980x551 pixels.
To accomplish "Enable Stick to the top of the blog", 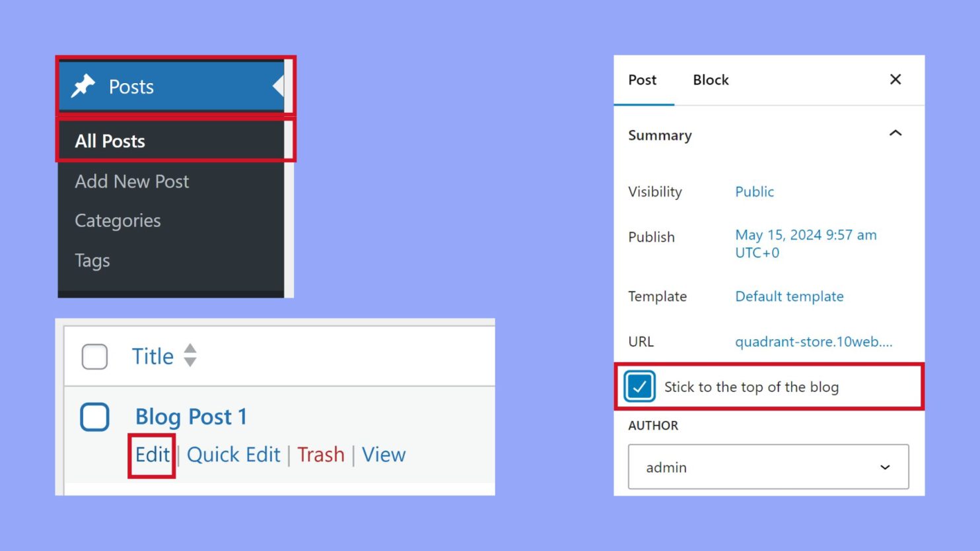I will coord(638,387).
